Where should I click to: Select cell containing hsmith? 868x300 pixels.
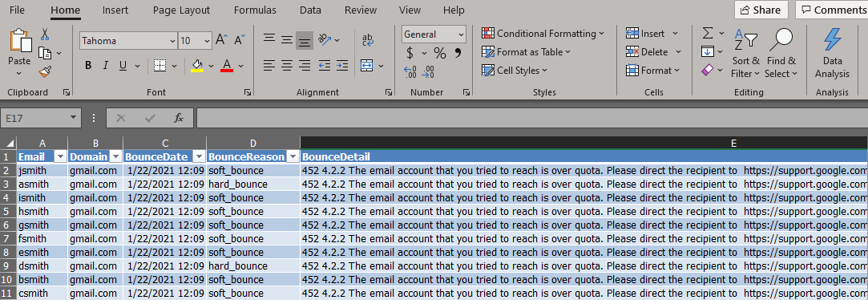pos(42,211)
